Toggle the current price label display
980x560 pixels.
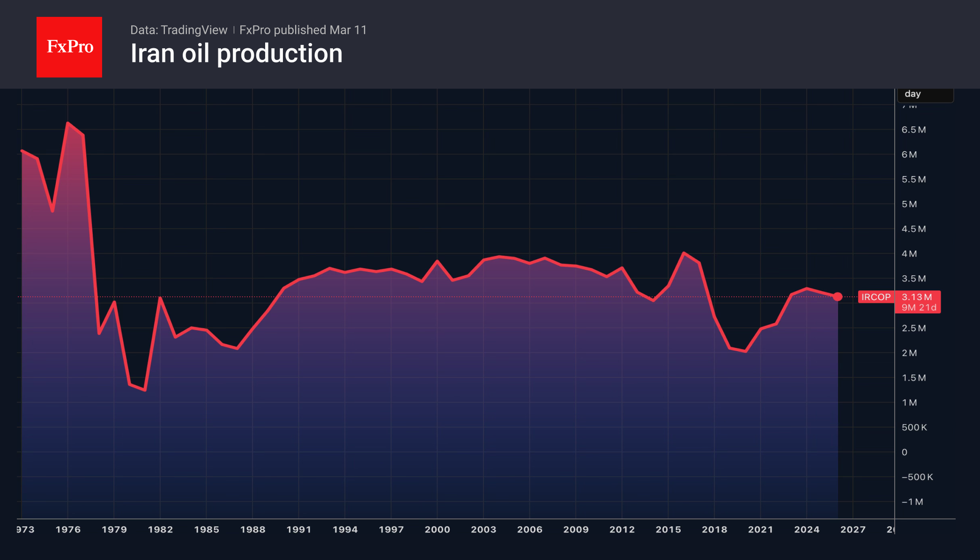pos(918,297)
